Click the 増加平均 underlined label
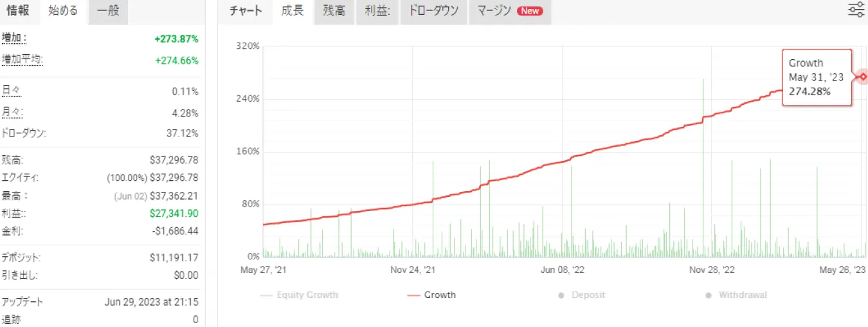This screenshot has height=327, width=868. [x=23, y=60]
